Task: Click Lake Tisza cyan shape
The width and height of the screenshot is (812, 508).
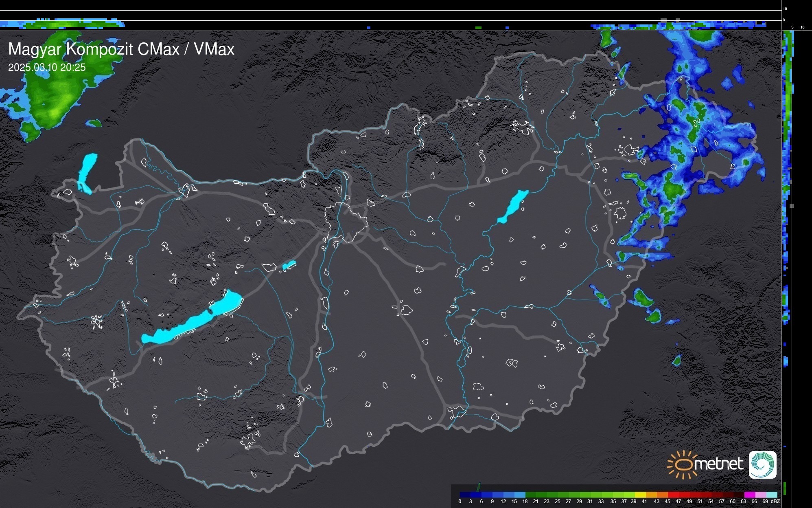Action: (513, 206)
